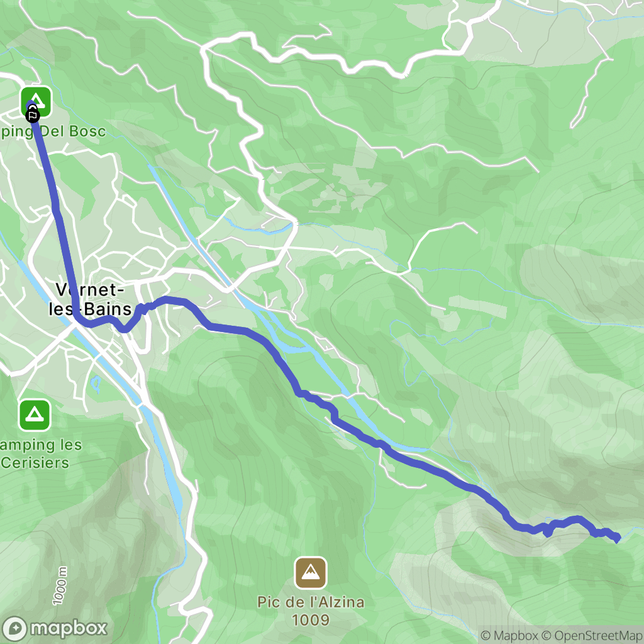Click the circular emblem in the mapbox logo
The image size is (644, 644).
click(15, 629)
